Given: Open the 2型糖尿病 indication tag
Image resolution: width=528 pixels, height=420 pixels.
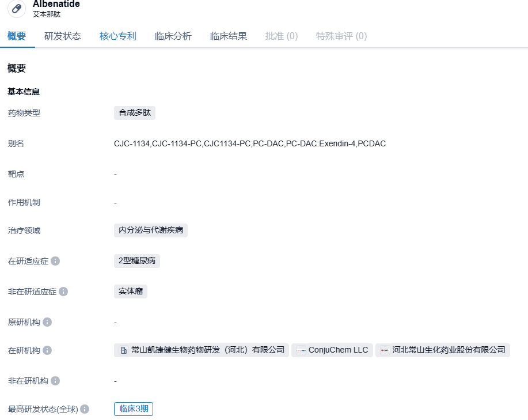Looking at the screenshot, I should [x=137, y=261].
